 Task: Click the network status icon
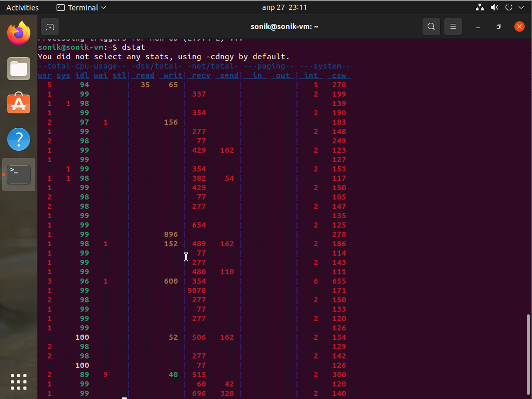click(x=480, y=8)
